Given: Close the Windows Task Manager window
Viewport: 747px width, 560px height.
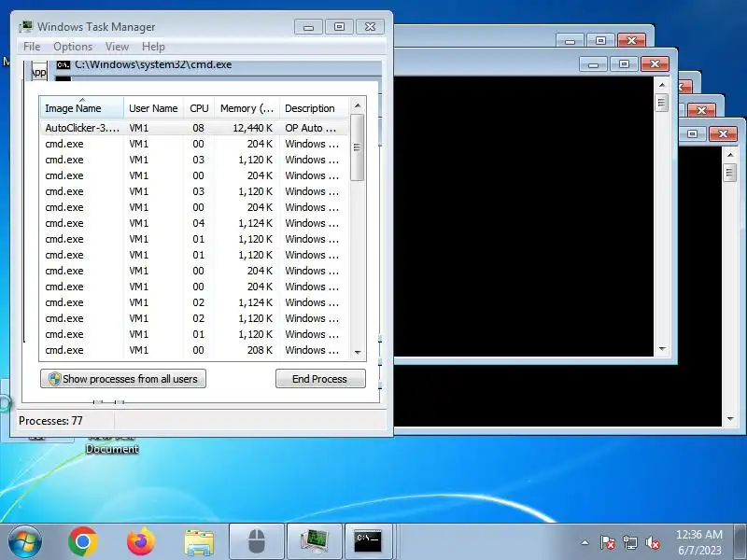Looking at the screenshot, I should (x=370, y=27).
